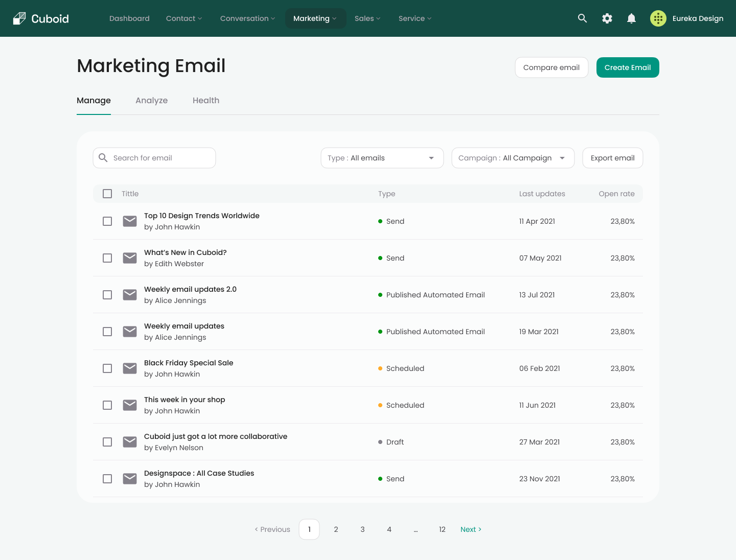Open the Type: All emails dropdown

(x=382, y=158)
